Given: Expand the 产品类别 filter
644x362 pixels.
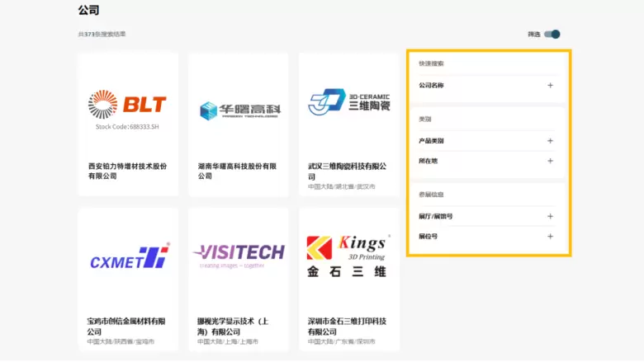Looking at the screenshot, I should (x=486, y=141).
